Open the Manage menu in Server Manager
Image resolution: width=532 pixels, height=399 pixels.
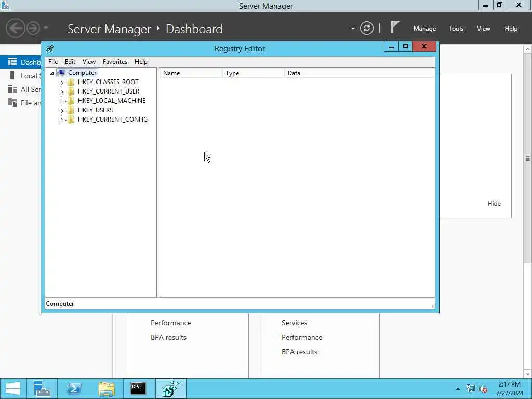point(424,29)
